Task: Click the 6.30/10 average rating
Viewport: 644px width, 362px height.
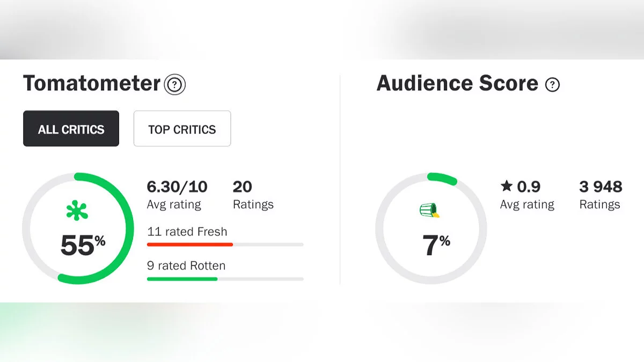Action: point(177,187)
